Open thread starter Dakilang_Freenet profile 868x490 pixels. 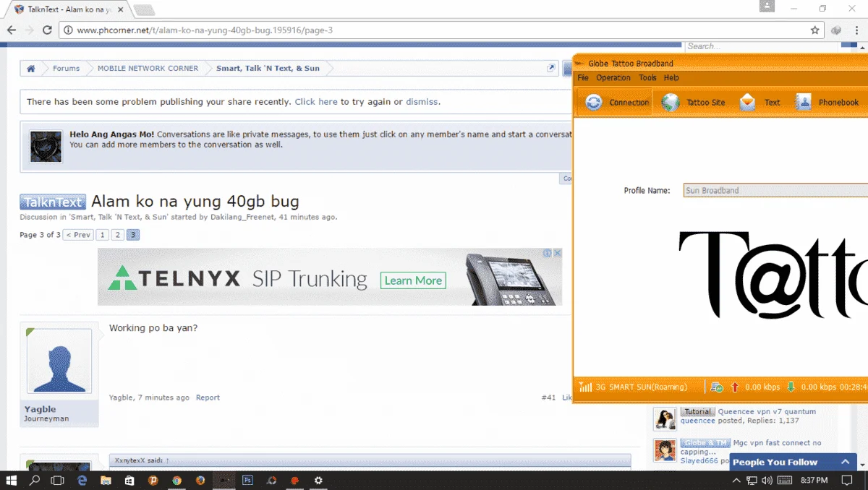pyautogui.click(x=242, y=217)
